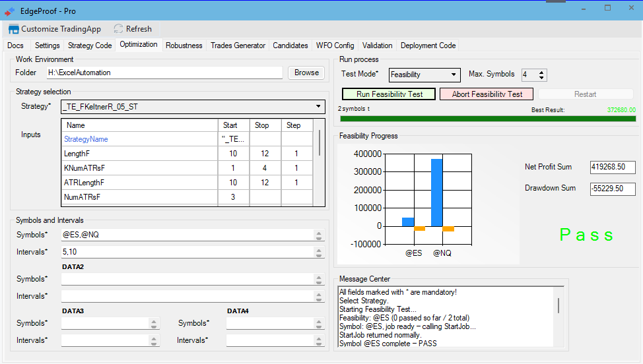This screenshot has width=643, height=364.
Task: Click the green Pass result label
Action: tap(586, 235)
